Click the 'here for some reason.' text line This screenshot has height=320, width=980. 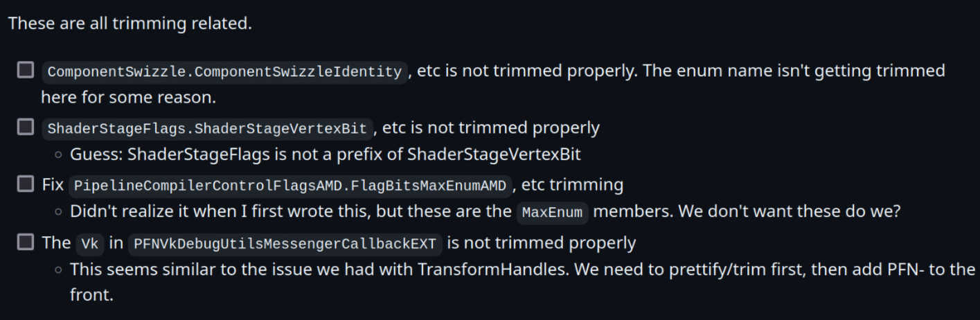point(128,98)
